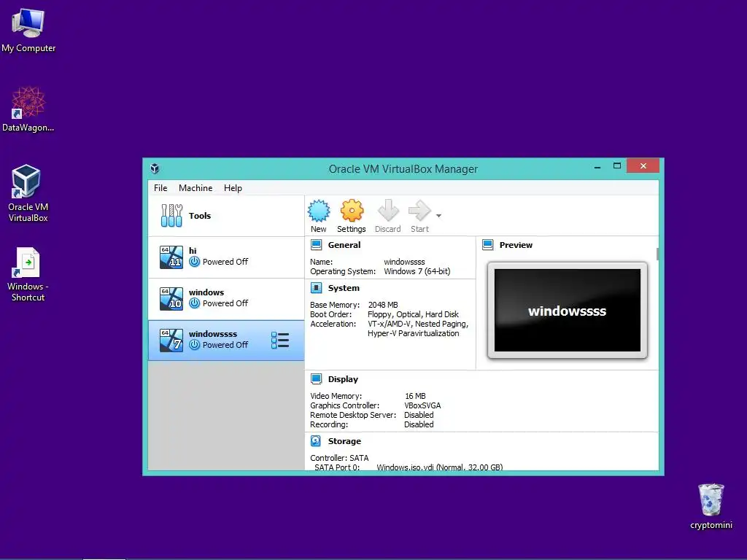747x560 pixels.
Task: Click the New virtual machine icon
Action: point(319,211)
